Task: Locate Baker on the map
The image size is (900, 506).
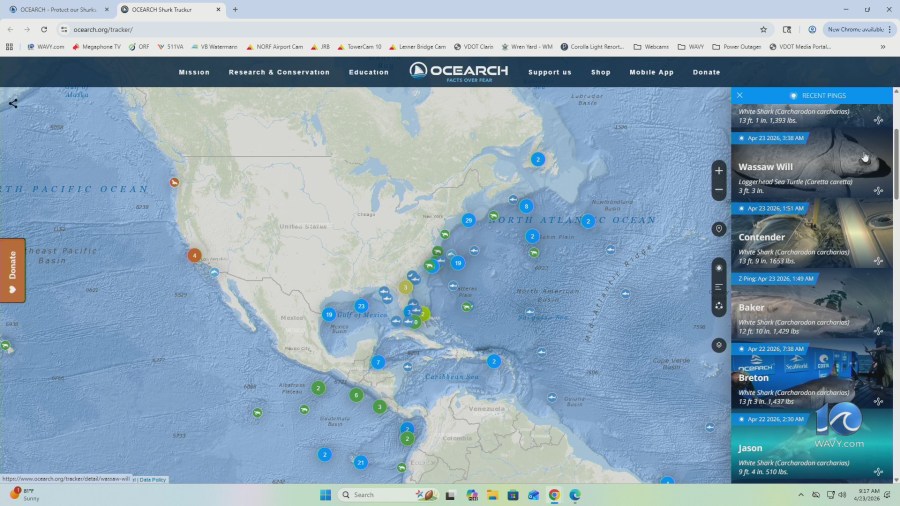Action: coord(877,330)
